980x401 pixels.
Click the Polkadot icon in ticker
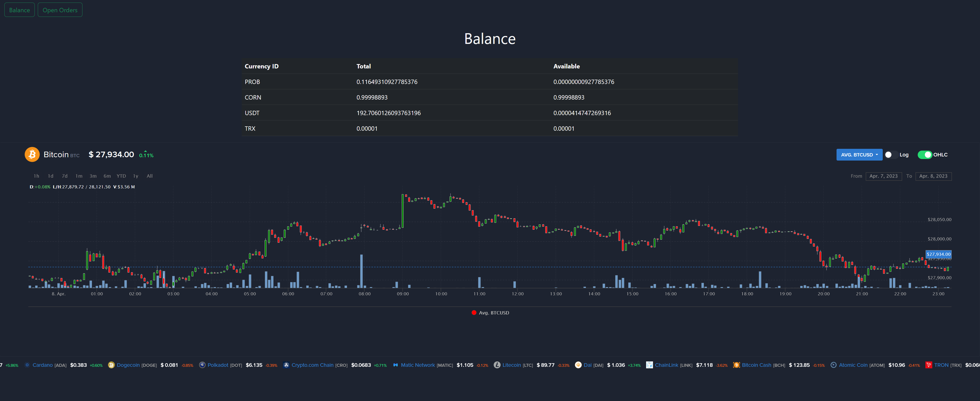click(202, 365)
